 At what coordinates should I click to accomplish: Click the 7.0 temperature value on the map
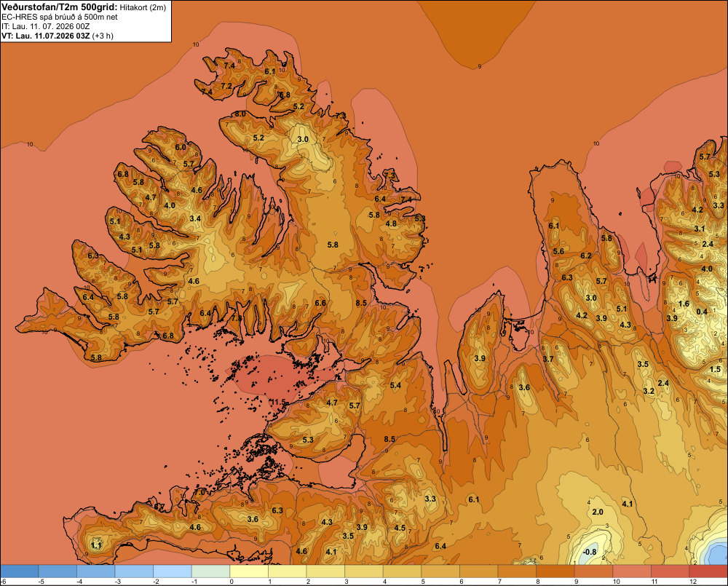point(199,492)
